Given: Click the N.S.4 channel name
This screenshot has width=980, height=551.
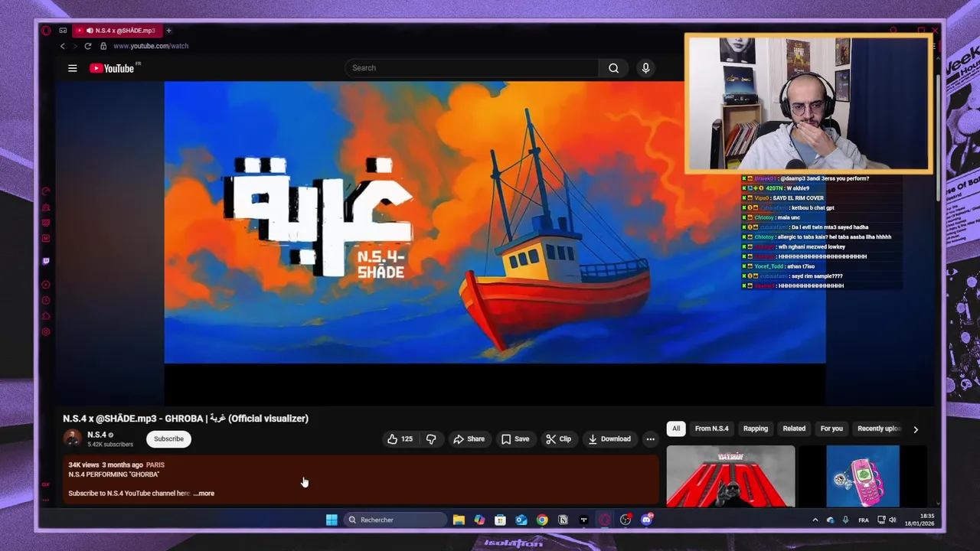Looking at the screenshot, I should [96, 435].
